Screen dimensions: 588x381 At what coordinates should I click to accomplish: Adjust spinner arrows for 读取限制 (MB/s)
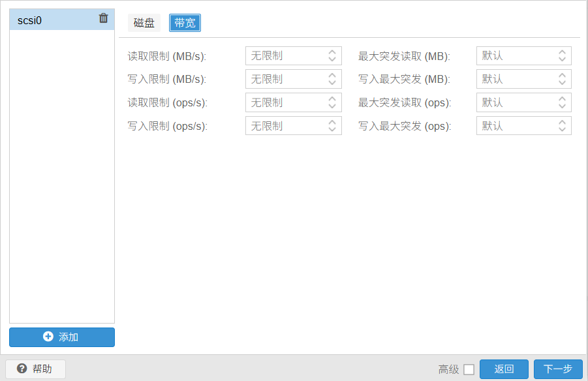pos(332,56)
